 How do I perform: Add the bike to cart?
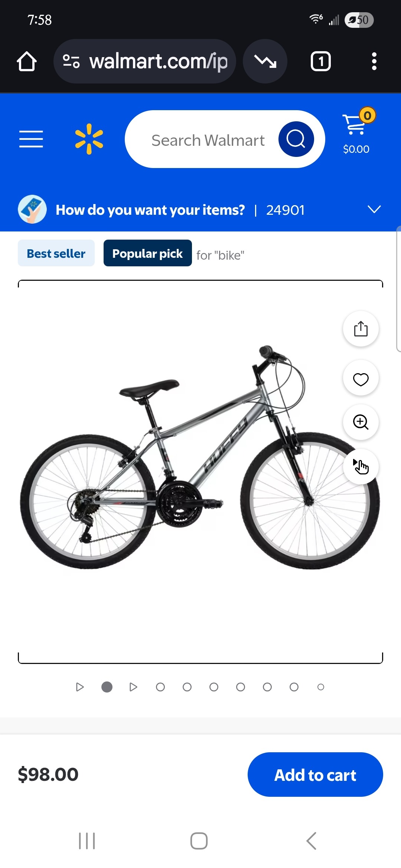tap(315, 775)
